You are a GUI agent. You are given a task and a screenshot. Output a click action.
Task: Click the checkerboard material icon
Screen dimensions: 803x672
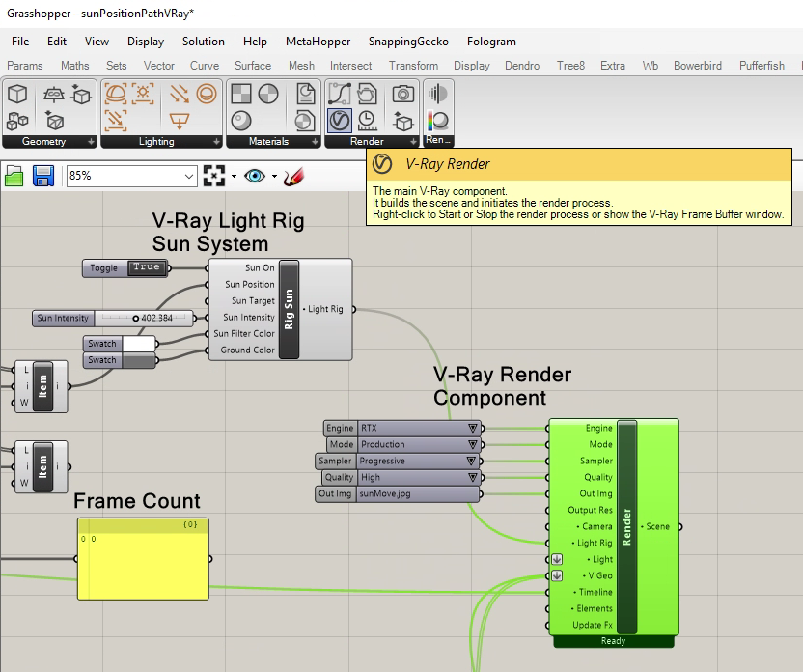(x=241, y=95)
